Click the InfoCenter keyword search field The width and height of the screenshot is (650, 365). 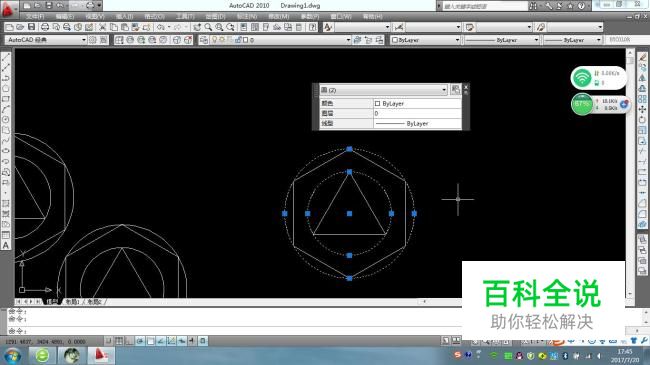(483, 6)
